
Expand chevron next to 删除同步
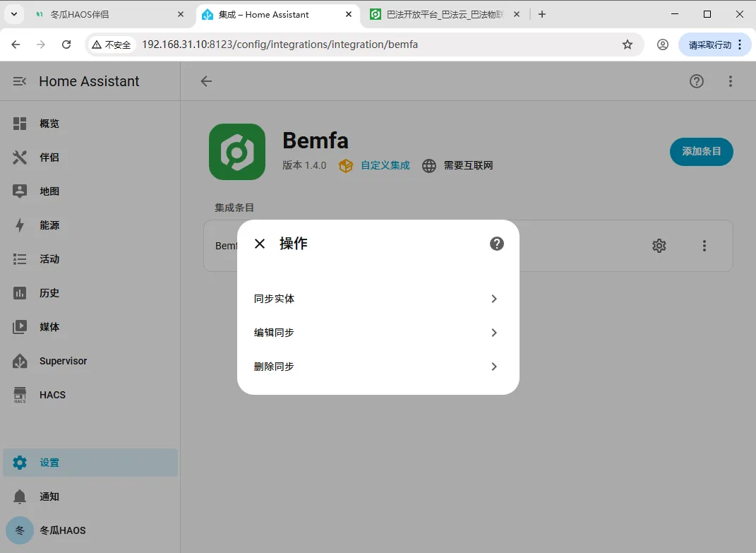[x=493, y=367]
